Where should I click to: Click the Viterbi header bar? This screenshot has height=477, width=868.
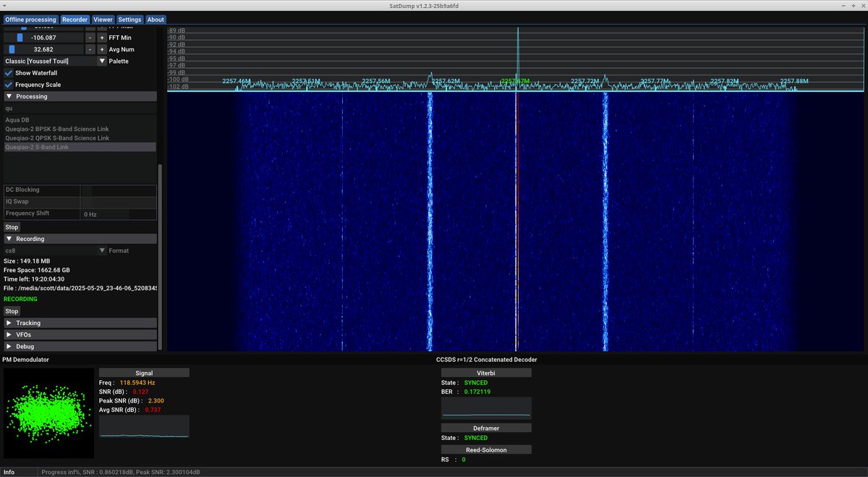pos(486,373)
